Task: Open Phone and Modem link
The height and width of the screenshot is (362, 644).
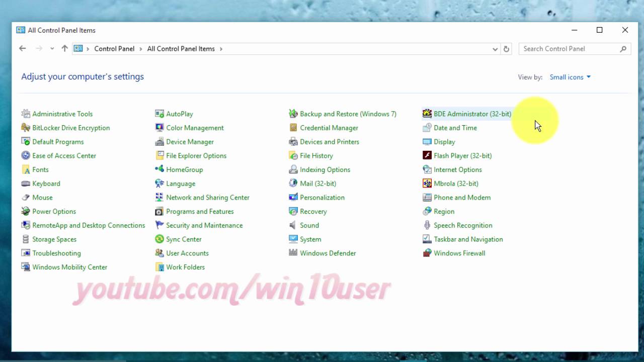Action: tap(462, 198)
